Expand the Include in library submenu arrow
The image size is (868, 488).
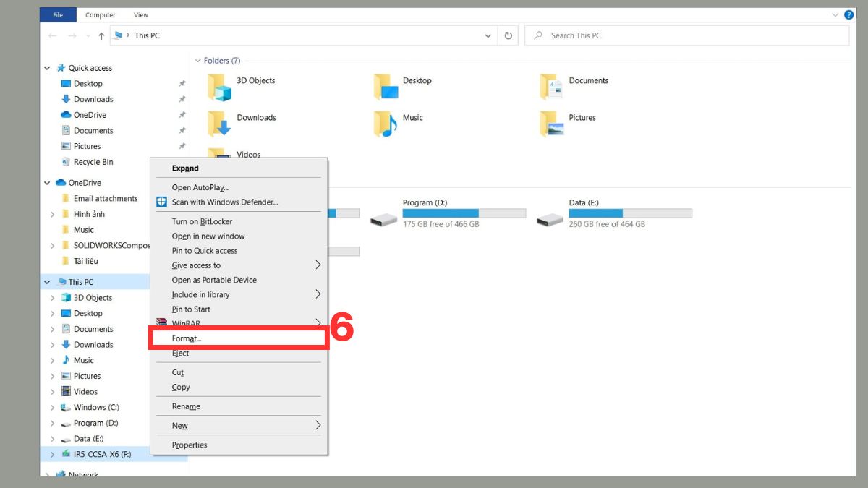(318, 294)
